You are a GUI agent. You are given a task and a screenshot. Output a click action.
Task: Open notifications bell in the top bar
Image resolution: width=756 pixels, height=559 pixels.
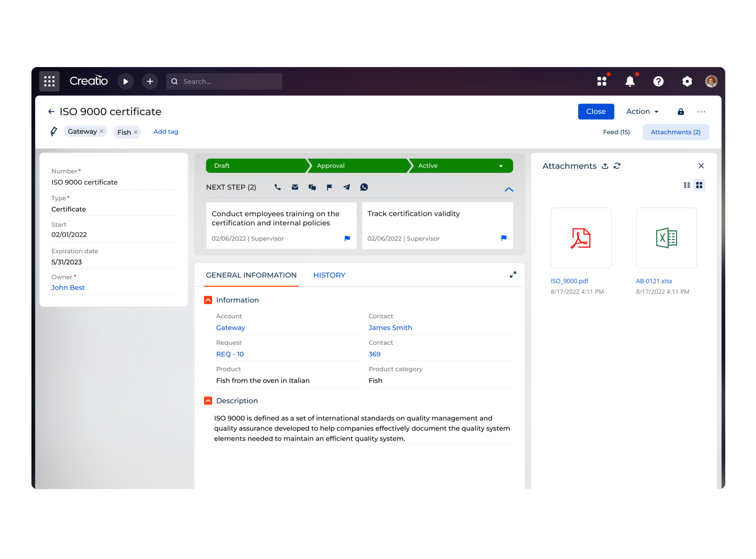tap(630, 81)
